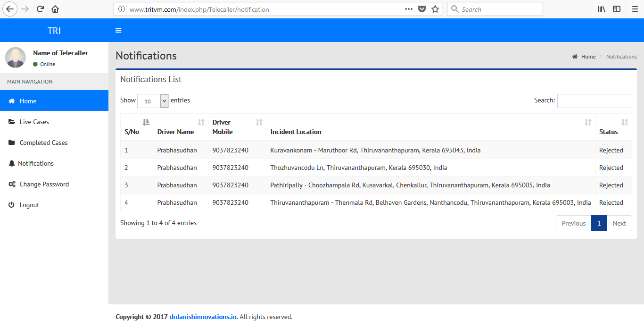
Task: Select Change Password in navigation
Action: (44, 184)
